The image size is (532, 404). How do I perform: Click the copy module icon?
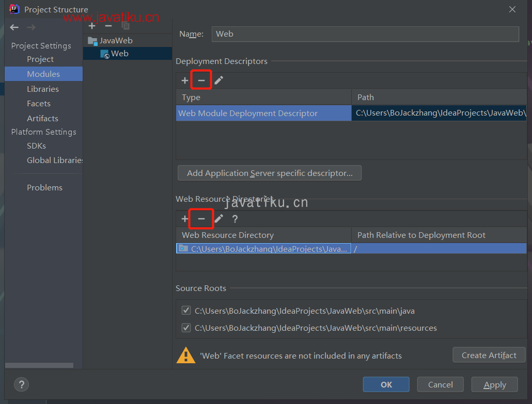click(x=125, y=26)
